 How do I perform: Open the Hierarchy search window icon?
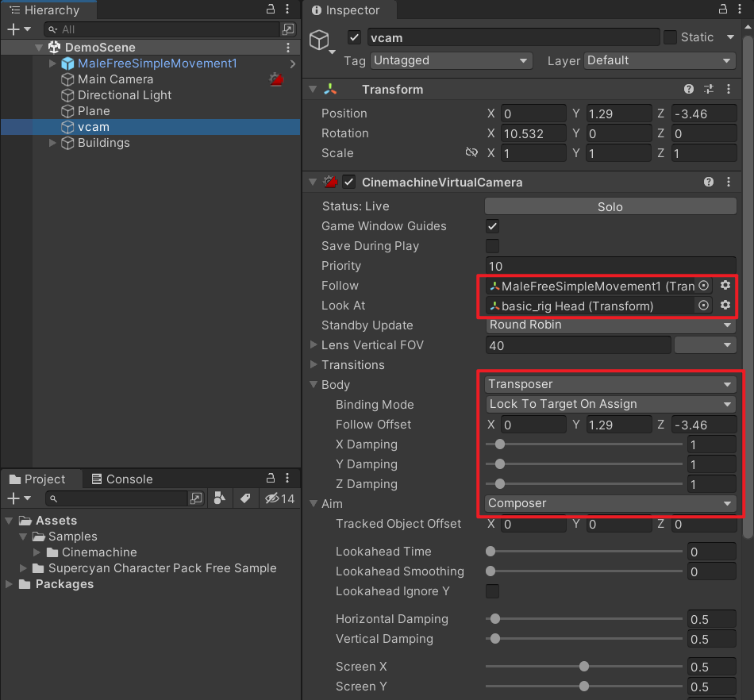(x=288, y=29)
